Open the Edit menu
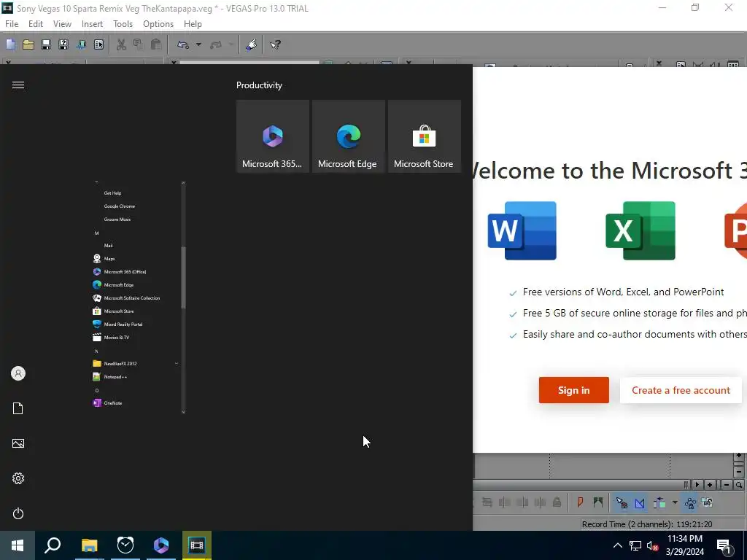 36,24
